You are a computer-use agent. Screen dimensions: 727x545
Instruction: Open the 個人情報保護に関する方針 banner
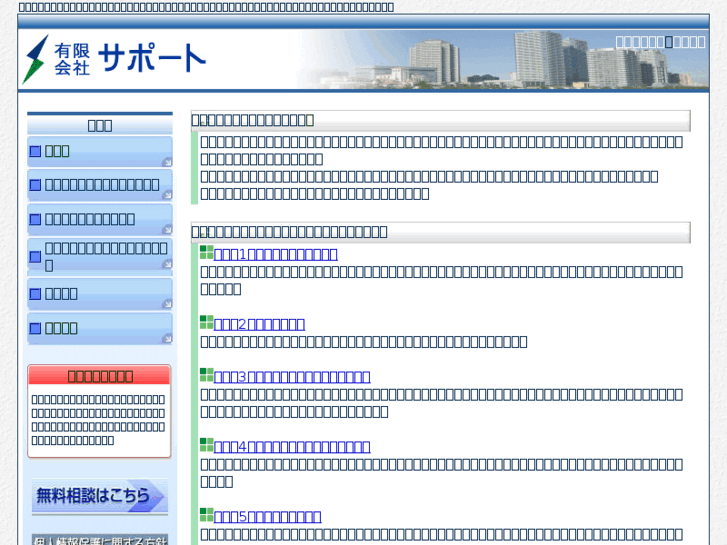pyautogui.click(x=100, y=539)
